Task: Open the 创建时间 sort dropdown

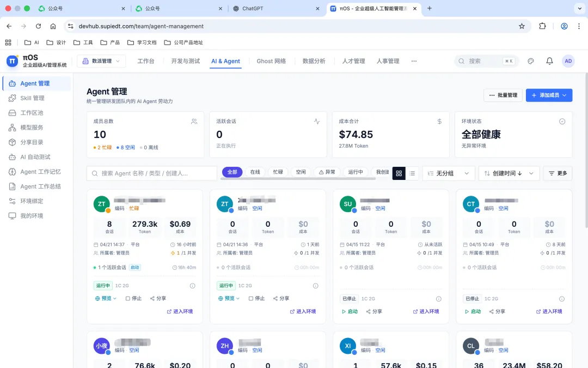Action: [x=509, y=173]
